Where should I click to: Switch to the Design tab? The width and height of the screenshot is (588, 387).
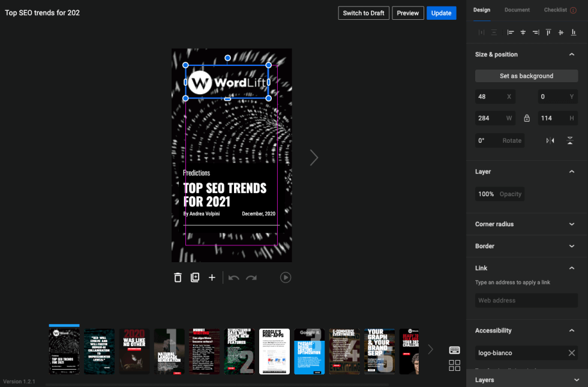pyautogui.click(x=481, y=10)
